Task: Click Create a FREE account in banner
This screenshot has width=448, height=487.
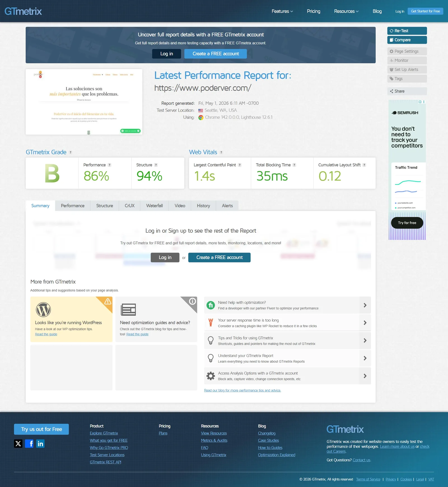Action: pos(216,54)
